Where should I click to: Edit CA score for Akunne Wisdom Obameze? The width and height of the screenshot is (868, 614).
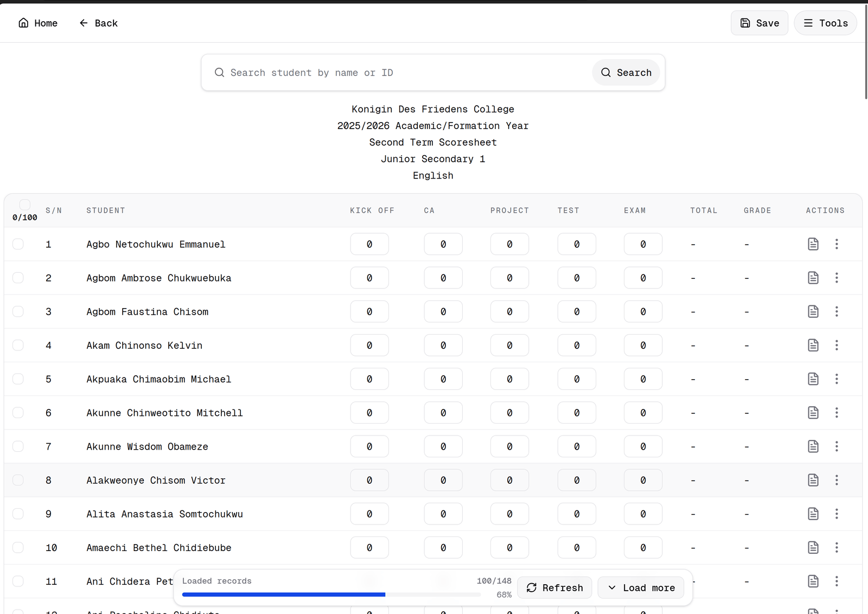(x=443, y=446)
